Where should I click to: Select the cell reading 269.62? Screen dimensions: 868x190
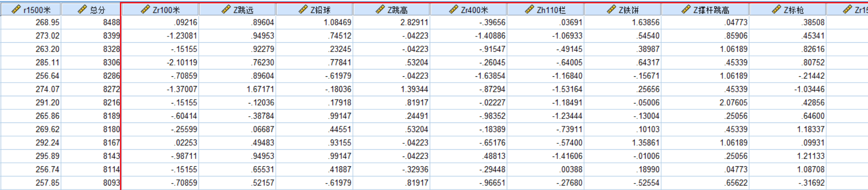pos(31,129)
